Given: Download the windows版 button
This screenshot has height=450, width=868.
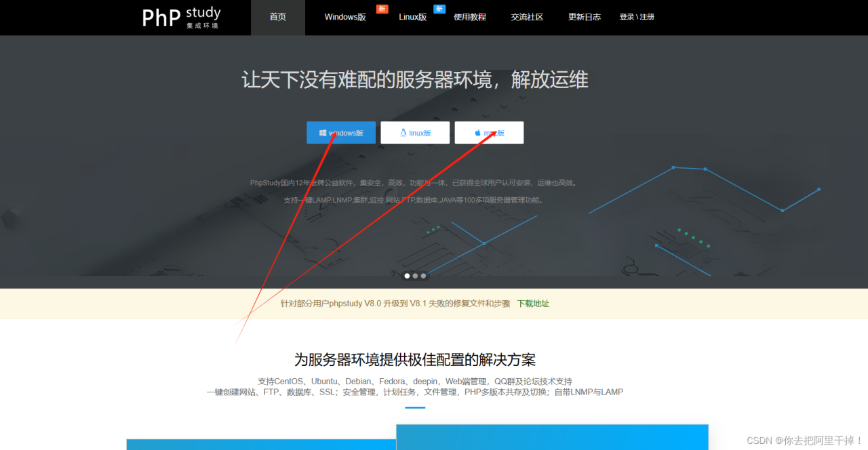Looking at the screenshot, I should [x=341, y=133].
